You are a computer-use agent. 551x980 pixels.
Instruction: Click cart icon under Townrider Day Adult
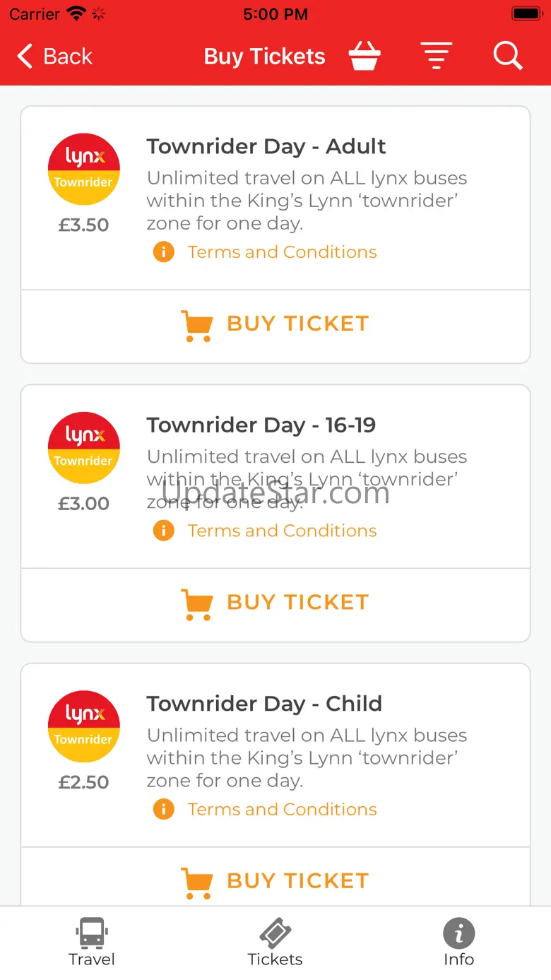(196, 326)
